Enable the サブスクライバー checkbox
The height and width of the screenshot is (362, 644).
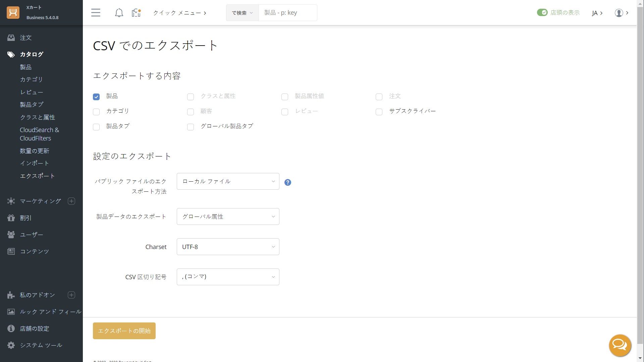coord(379,112)
